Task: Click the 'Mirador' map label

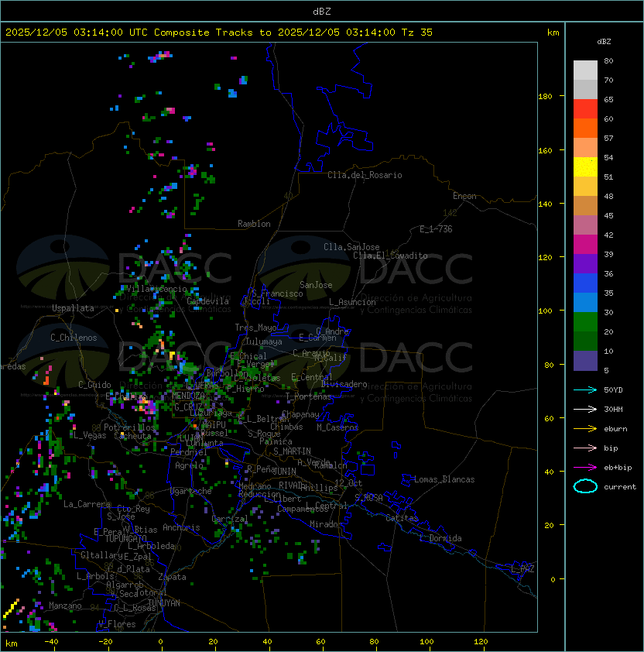Action: pos(326,524)
